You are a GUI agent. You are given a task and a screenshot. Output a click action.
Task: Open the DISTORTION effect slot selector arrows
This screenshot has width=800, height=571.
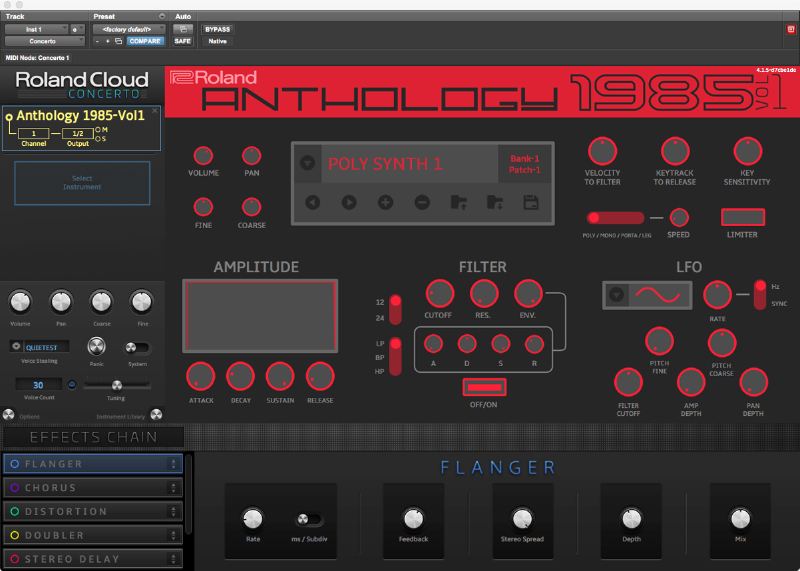(173, 511)
